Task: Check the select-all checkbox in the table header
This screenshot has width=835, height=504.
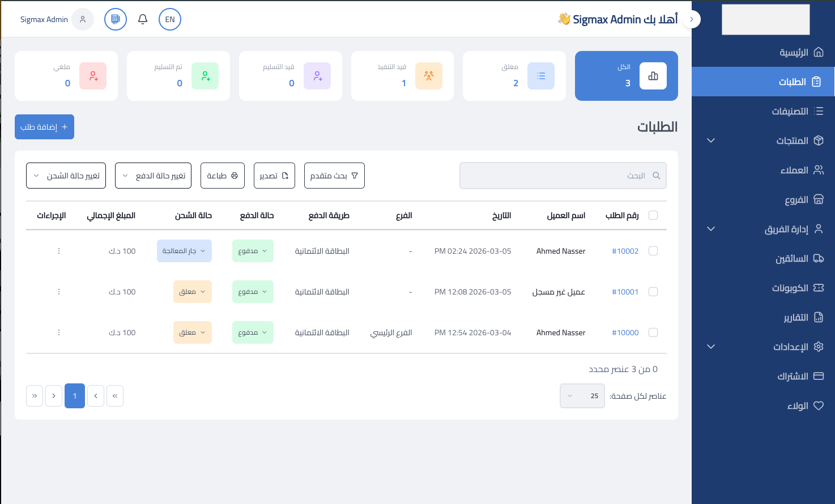Action: pyautogui.click(x=653, y=215)
